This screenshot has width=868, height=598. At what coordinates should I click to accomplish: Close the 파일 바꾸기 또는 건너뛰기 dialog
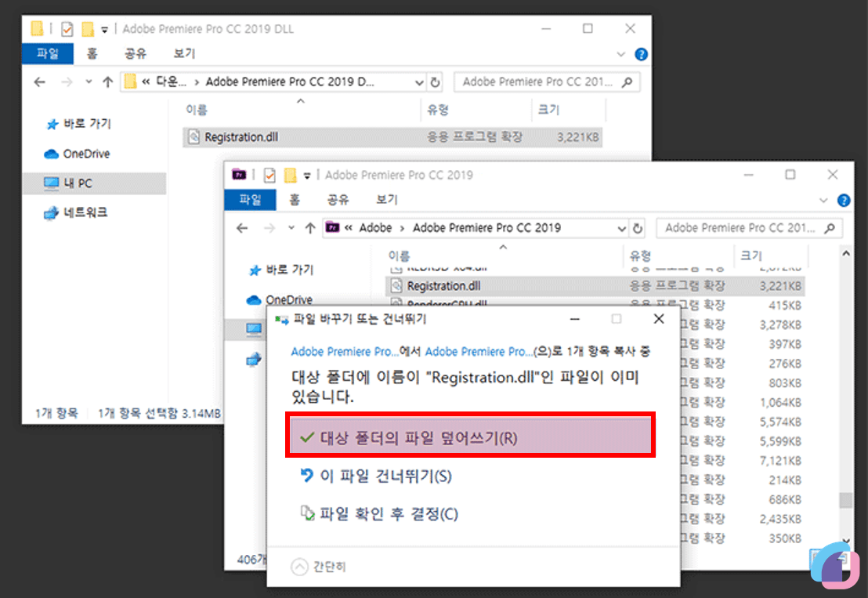click(x=659, y=319)
